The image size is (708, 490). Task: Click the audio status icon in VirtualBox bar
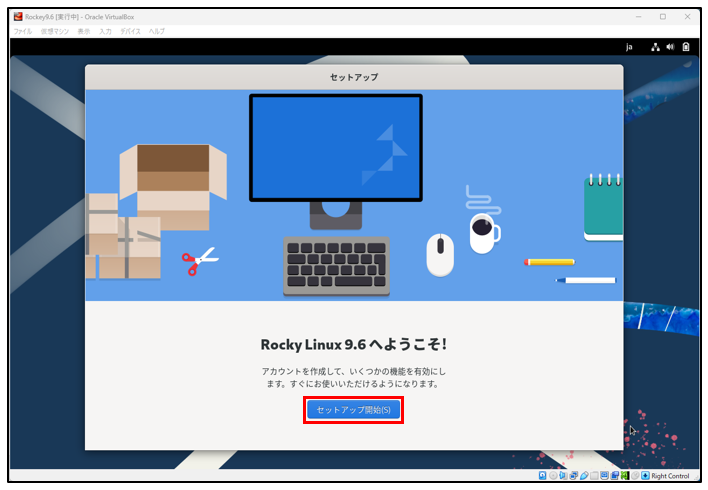coord(565,475)
